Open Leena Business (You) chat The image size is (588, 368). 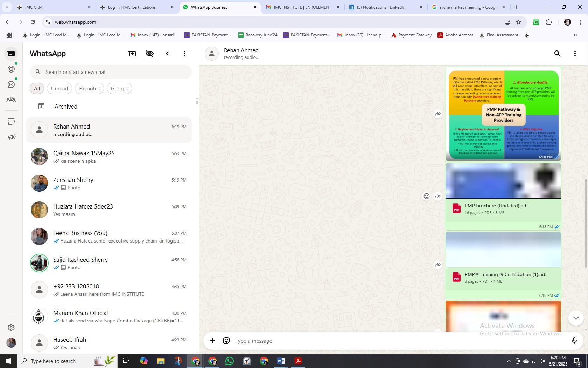[109, 237]
